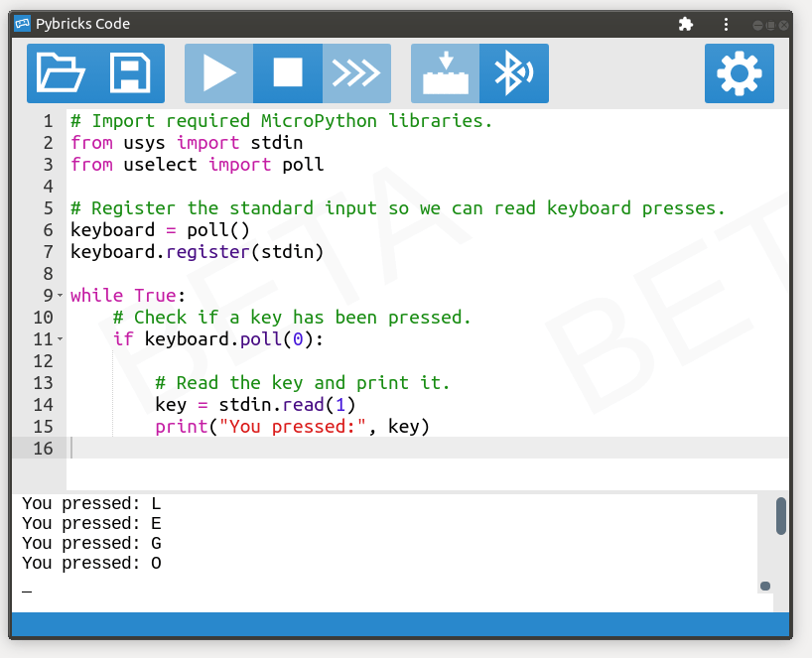Image resolution: width=812 pixels, height=658 pixels.
Task: Open the browser extensions puzzle icon
Action: click(685, 23)
